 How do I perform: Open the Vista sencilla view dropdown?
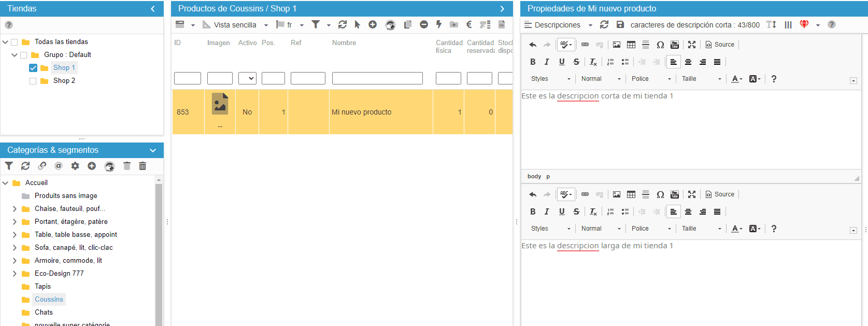coord(236,25)
